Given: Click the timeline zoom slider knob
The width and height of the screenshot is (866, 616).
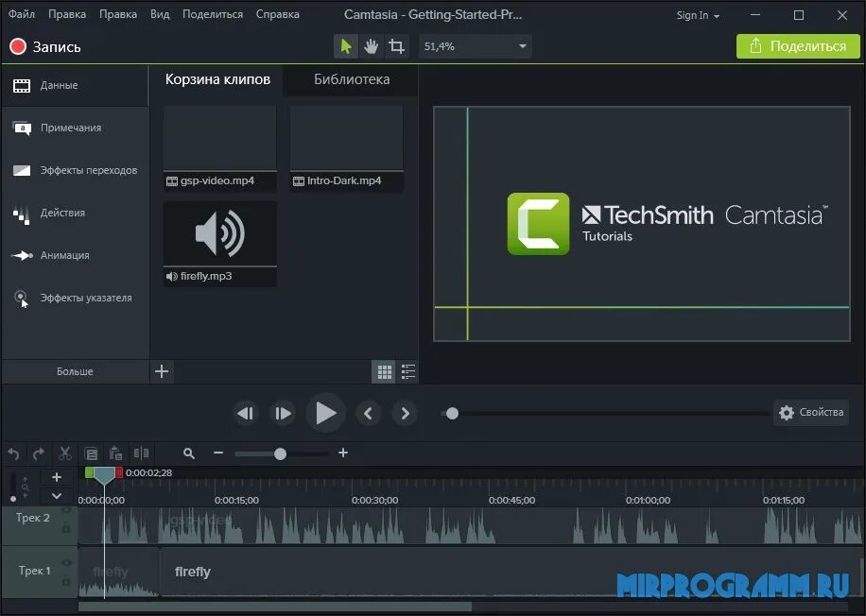Looking at the screenshot, I should [x=280, y=453].
